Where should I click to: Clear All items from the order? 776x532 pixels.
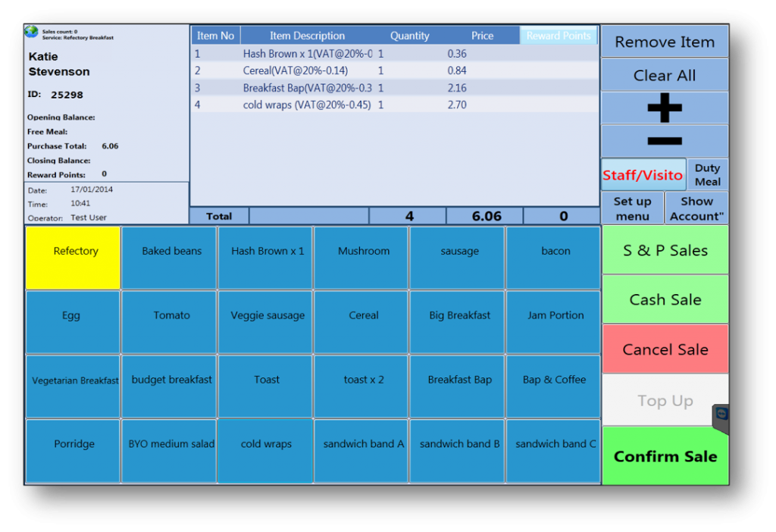click(x=665, y=76)
